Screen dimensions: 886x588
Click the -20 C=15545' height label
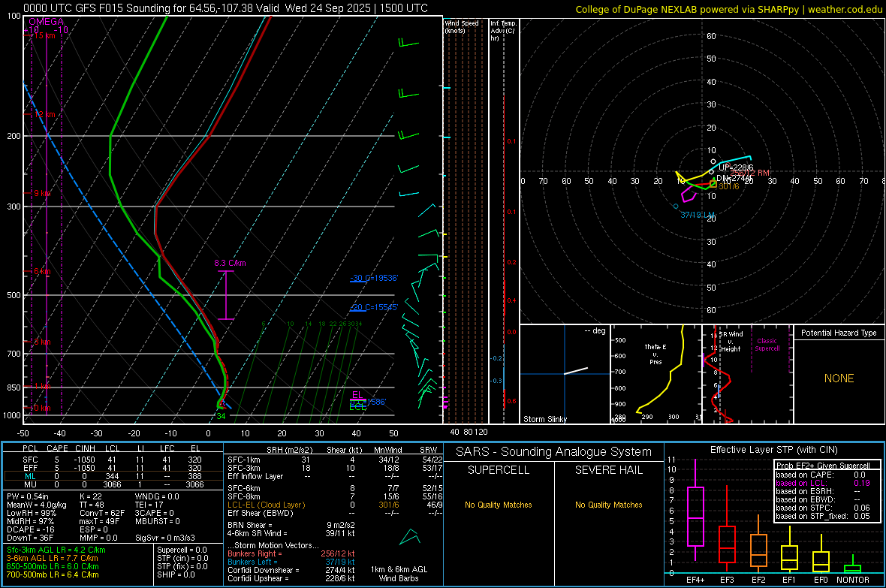pyautogui.click(x=374, y=307)
